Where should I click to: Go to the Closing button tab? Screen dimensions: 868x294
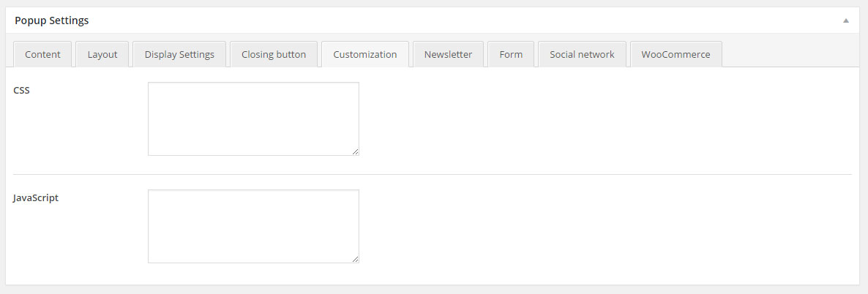[274, 54]
